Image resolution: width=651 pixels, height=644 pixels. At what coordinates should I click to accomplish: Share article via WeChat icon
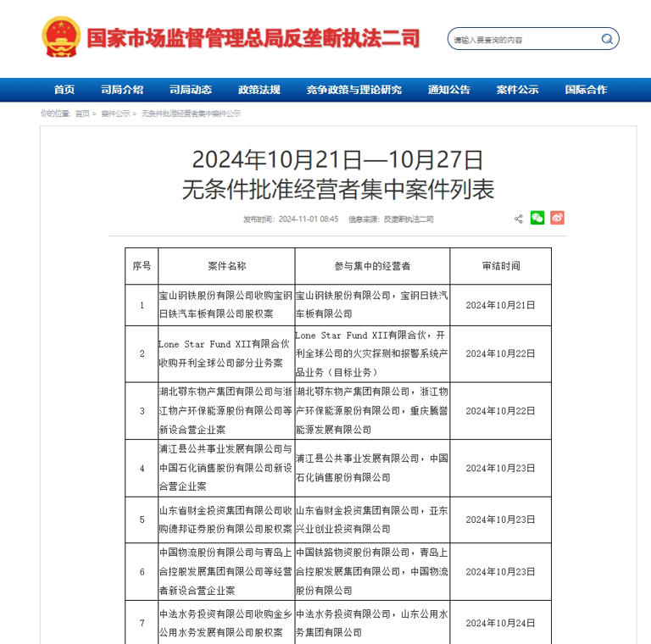537,218
